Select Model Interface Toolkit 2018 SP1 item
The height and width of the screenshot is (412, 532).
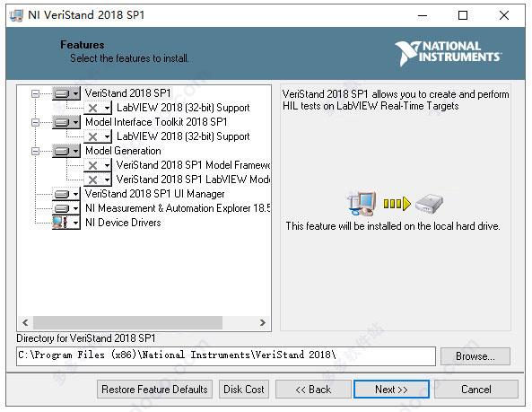pos(156,122)
